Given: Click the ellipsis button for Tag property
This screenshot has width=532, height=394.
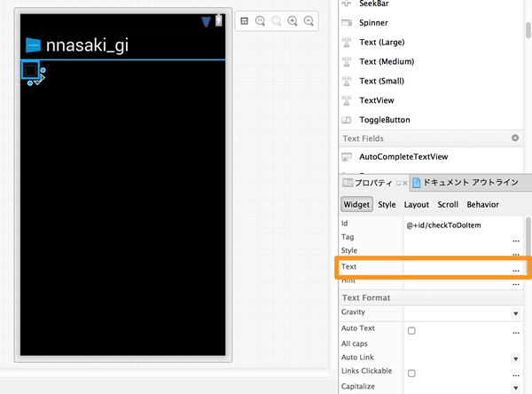Looking at the screenshot, I should 516,240.
